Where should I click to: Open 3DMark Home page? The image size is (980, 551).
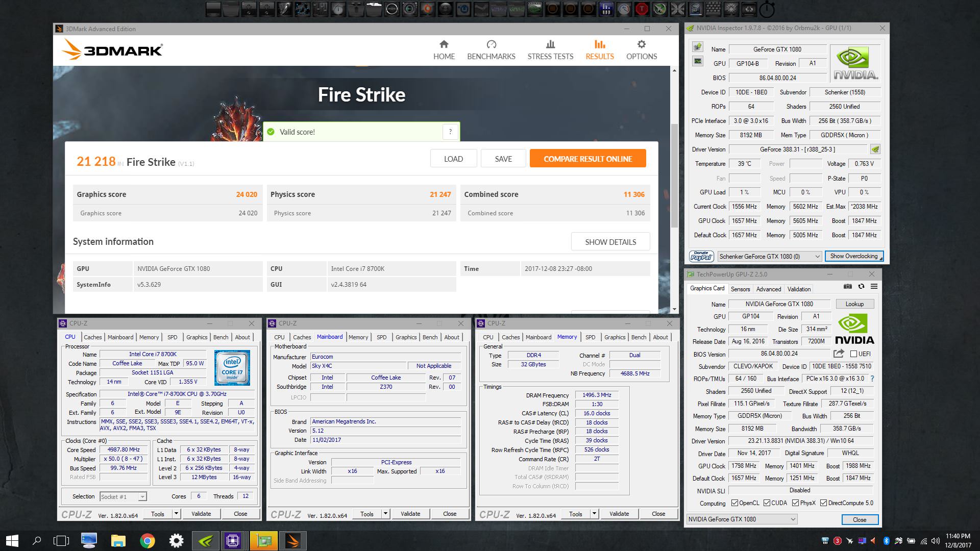(x=444, y=50)
